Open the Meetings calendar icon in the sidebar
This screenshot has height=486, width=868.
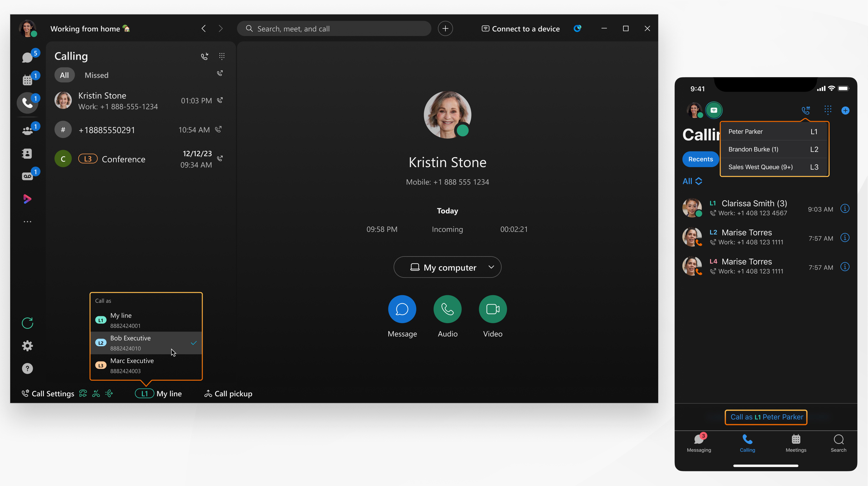(x=28, y=80)
